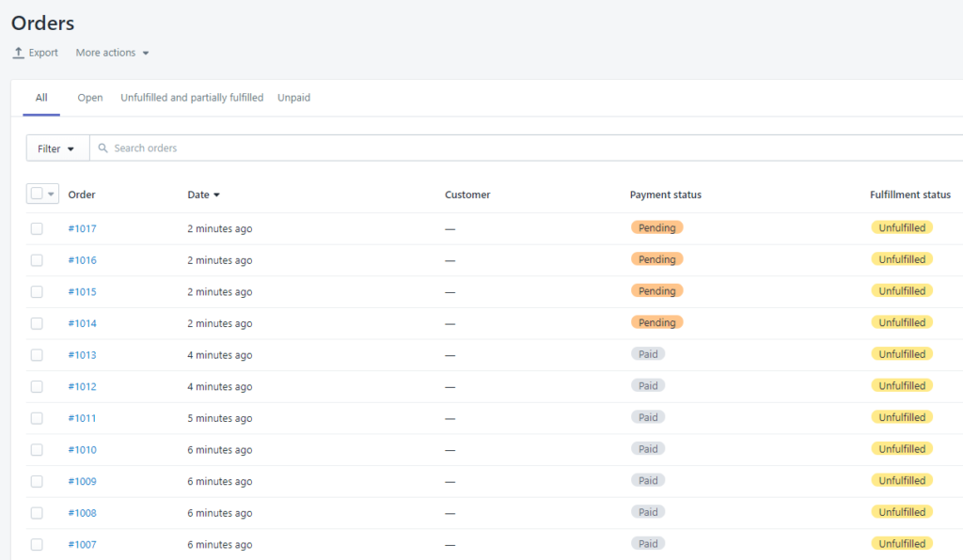Click the Unfulfilled badge on order #1011
The width and height of the screenshot is (963, 560).
tap(901, 416)
